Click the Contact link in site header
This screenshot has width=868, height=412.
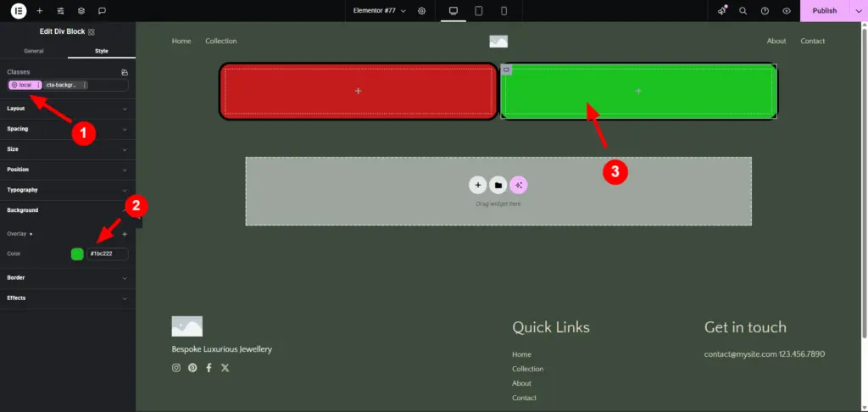click(x=813, y=41)
